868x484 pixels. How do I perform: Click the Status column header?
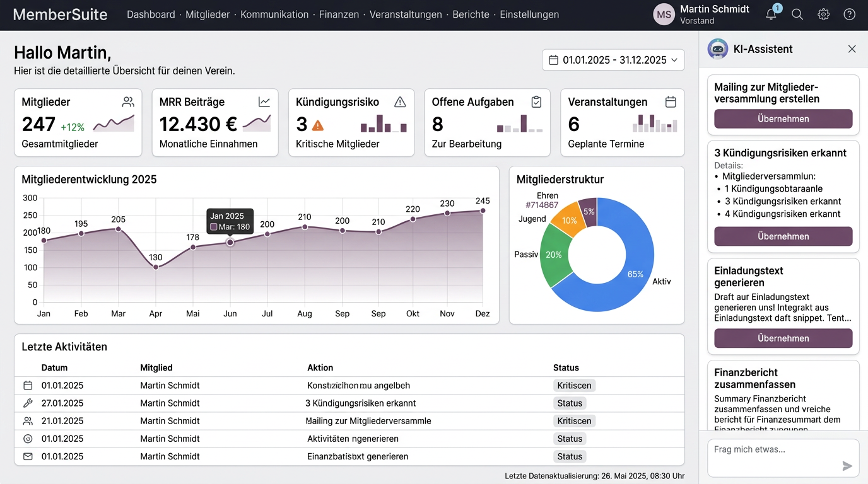point(566,367)
